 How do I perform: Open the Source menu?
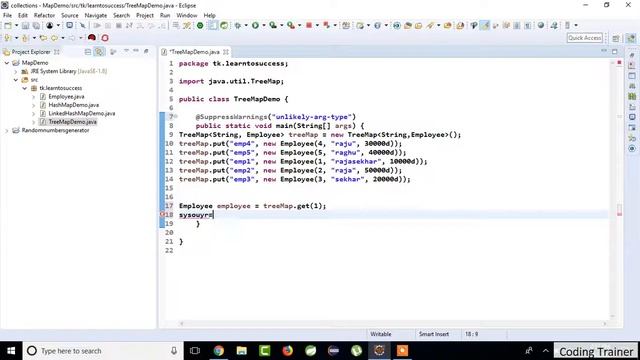click(70, 16)
